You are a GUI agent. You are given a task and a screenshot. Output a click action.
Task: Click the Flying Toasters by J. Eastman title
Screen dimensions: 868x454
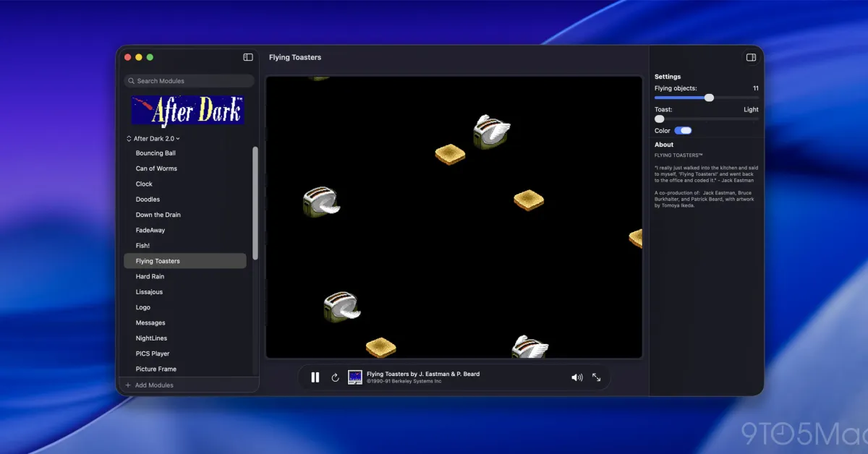(423, 374)
